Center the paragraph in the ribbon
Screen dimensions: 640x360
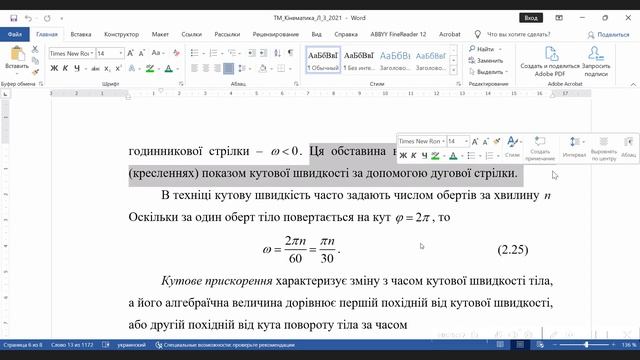tap(206, 69)
